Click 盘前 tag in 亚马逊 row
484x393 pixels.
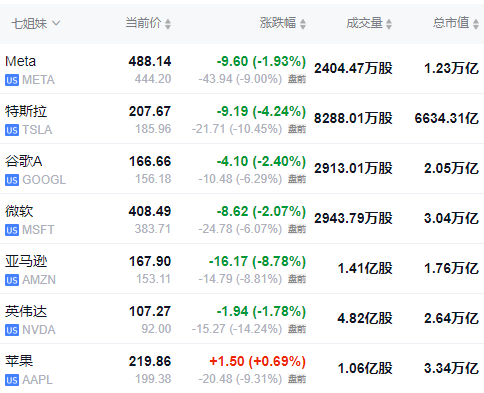click(297, 279)
